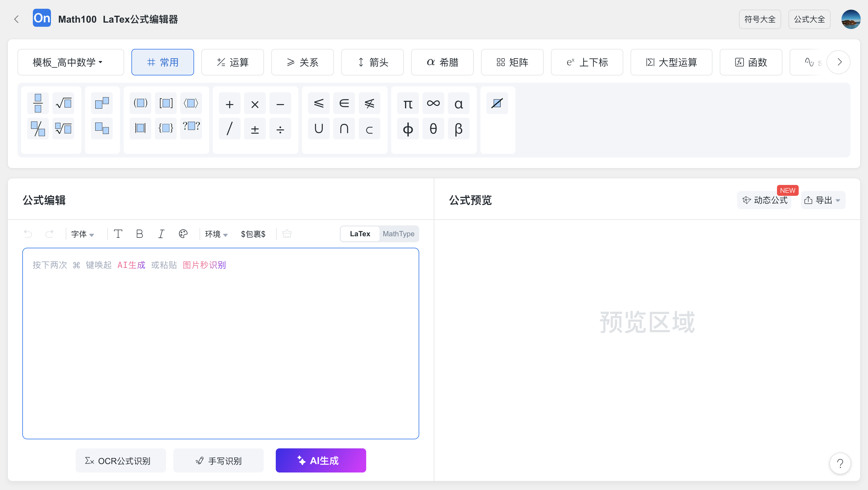This screenshot has height=490, width=868.
Task: Expand the 字体 font dropdown
Action: point(82,234)
